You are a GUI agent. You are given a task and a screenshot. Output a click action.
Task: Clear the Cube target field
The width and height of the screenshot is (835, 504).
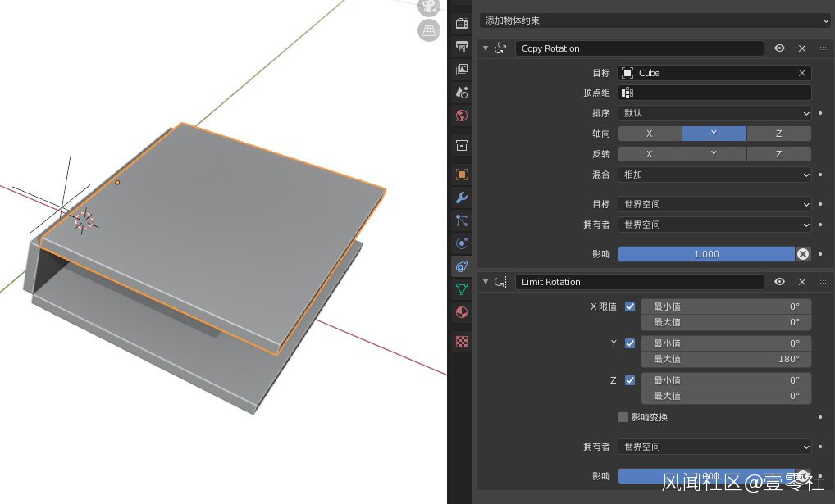(802, 73)
